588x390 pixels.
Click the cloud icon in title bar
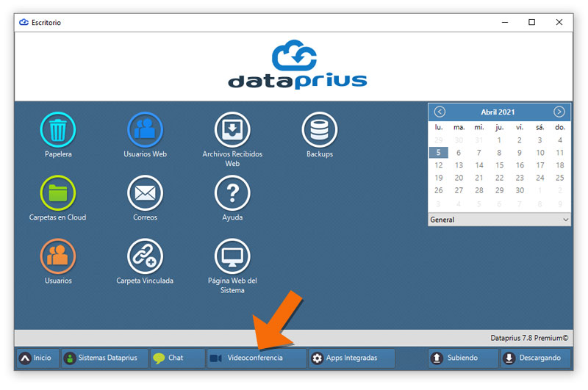click(24, 23)
